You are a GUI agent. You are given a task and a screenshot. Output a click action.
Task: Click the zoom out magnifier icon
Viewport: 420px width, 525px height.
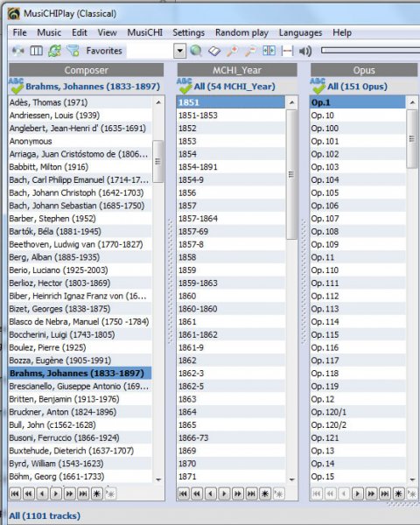(x=250, y=51)
